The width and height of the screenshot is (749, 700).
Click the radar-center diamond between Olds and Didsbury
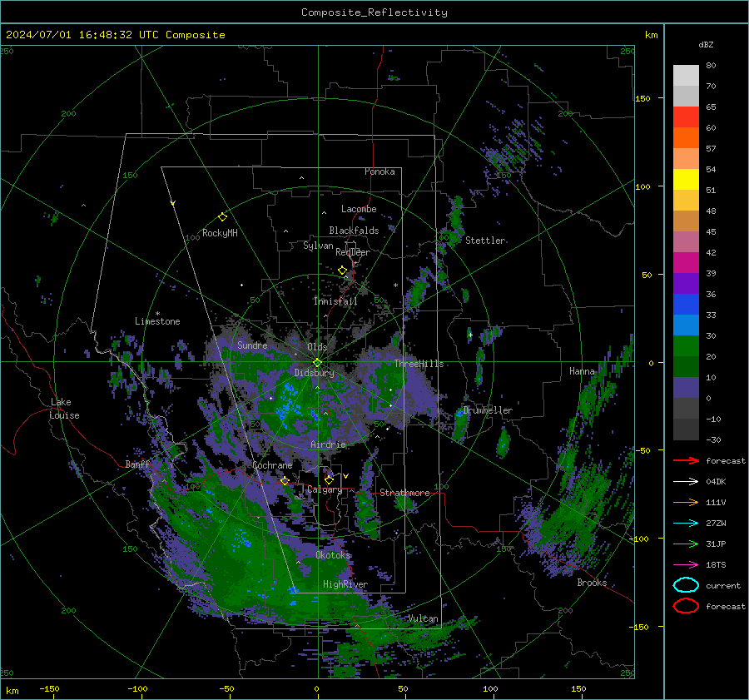pyautogui.click(x=317, y=363)
